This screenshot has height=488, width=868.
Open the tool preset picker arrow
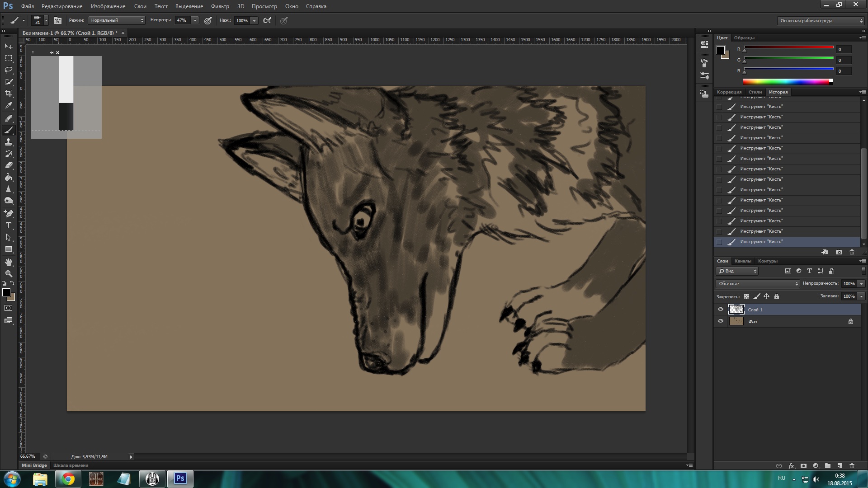click(24, 20)
